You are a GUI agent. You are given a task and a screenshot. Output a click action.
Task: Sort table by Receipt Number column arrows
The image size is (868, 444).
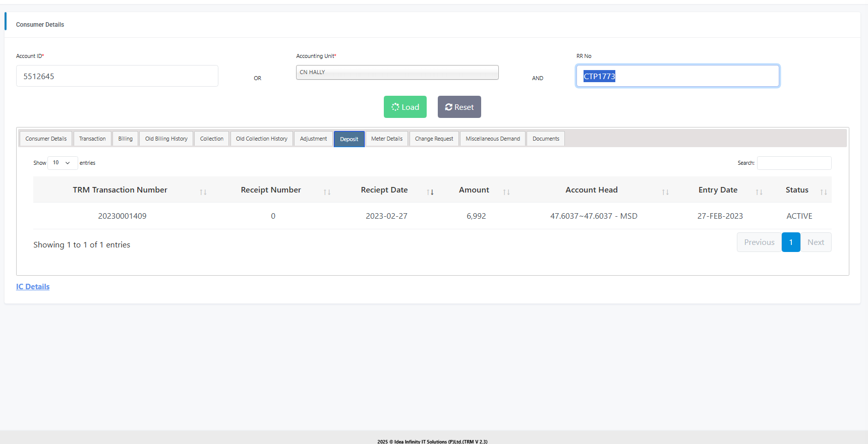click(327, 192)
